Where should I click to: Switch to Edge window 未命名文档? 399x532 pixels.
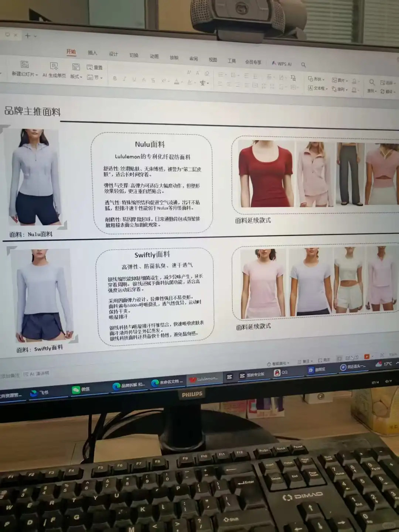pyautogui.click(x=167, y=382)
